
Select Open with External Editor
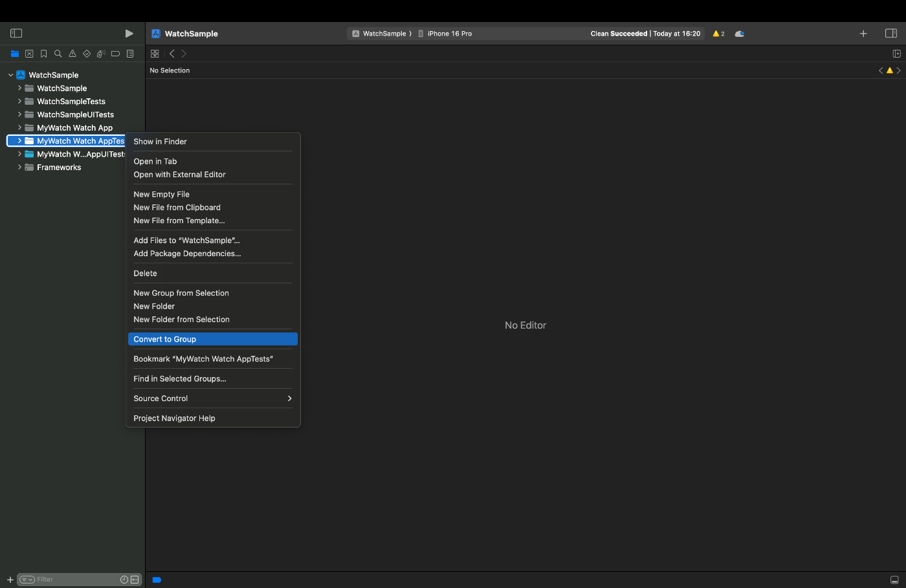click(213, 175)
